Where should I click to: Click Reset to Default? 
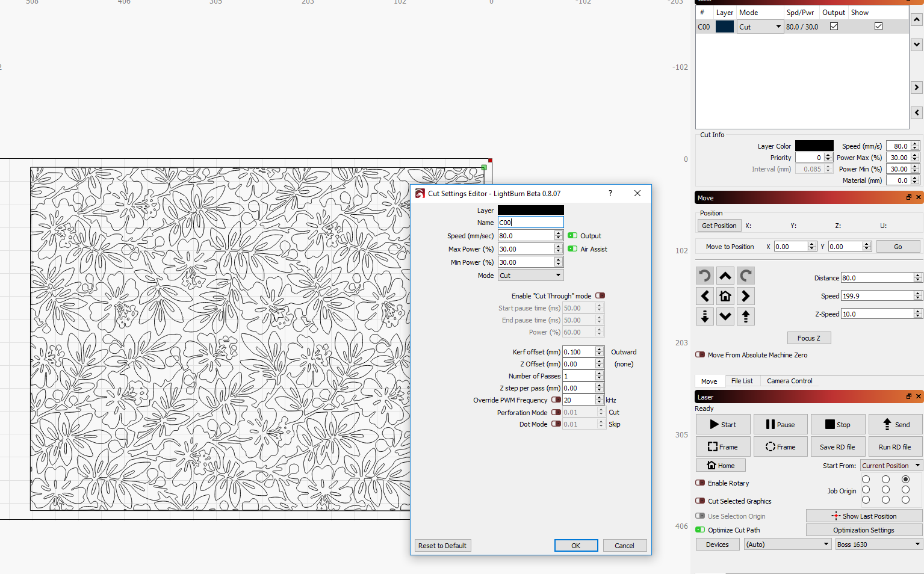[x=442, y=545]
